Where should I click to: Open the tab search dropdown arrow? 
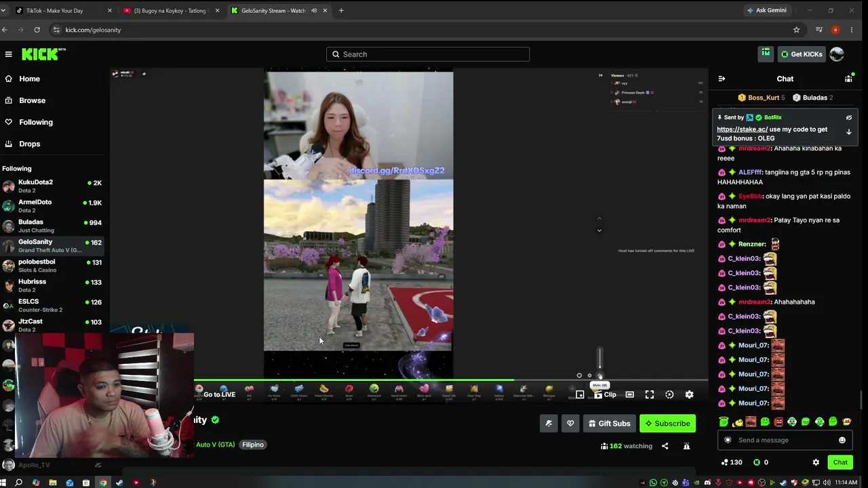[3, 10]
